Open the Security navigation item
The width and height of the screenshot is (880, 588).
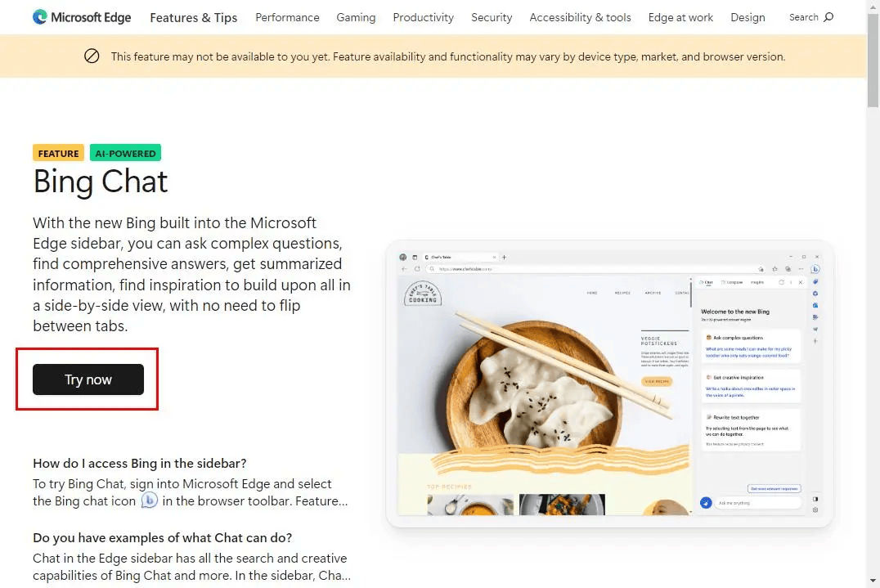point(492,17)
